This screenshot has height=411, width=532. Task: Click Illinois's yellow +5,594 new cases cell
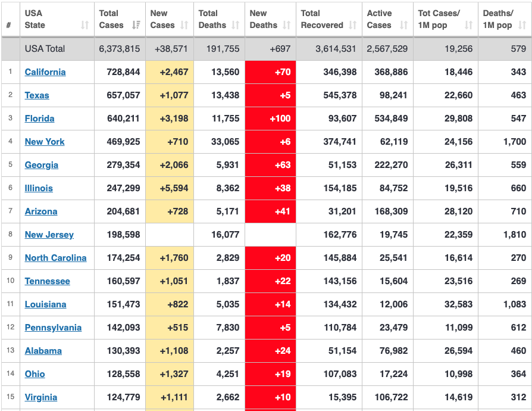pyautogui.click(x=170, y=188)
